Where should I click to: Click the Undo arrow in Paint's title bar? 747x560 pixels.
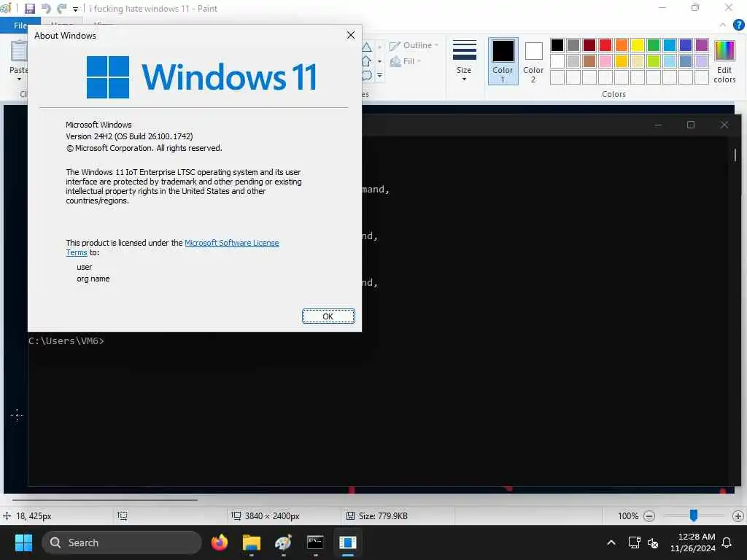pos(46,9)
